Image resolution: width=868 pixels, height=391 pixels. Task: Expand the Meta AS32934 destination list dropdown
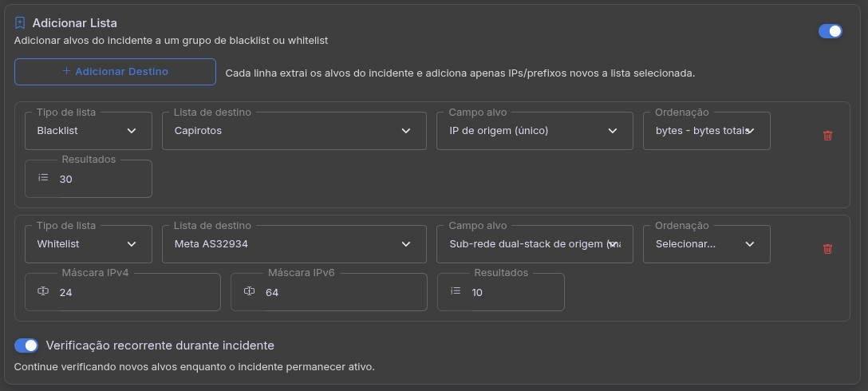(294, 244)
